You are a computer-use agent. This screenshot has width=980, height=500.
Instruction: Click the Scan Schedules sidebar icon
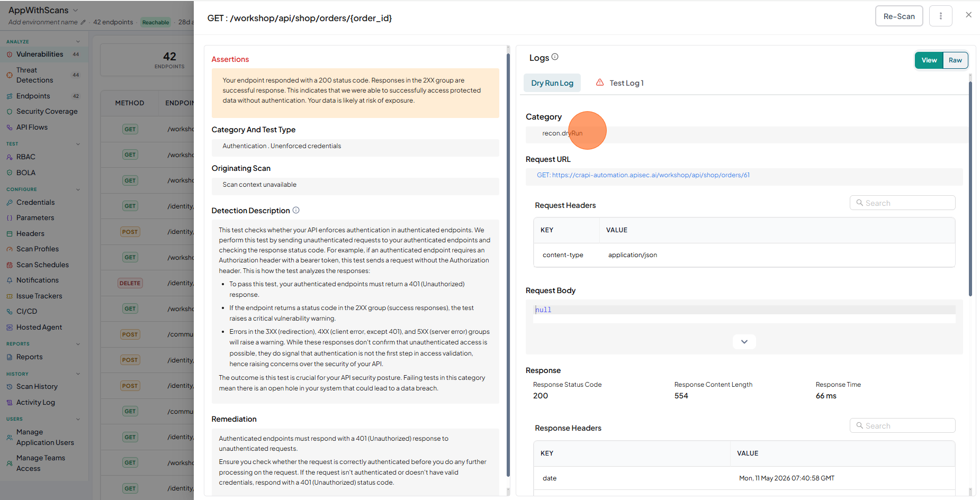point(10,265)
